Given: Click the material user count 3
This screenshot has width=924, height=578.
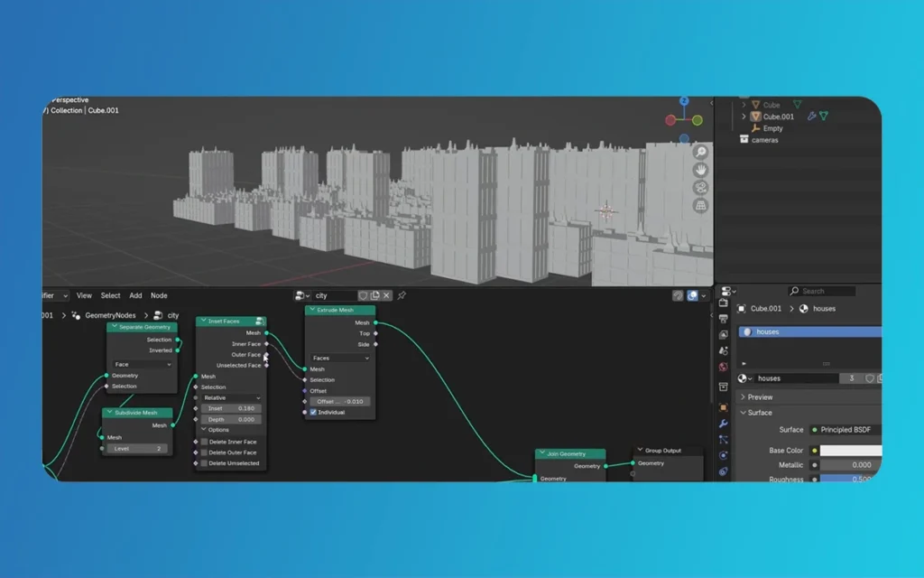Looking at the screenshot, I should click(852, 378).
